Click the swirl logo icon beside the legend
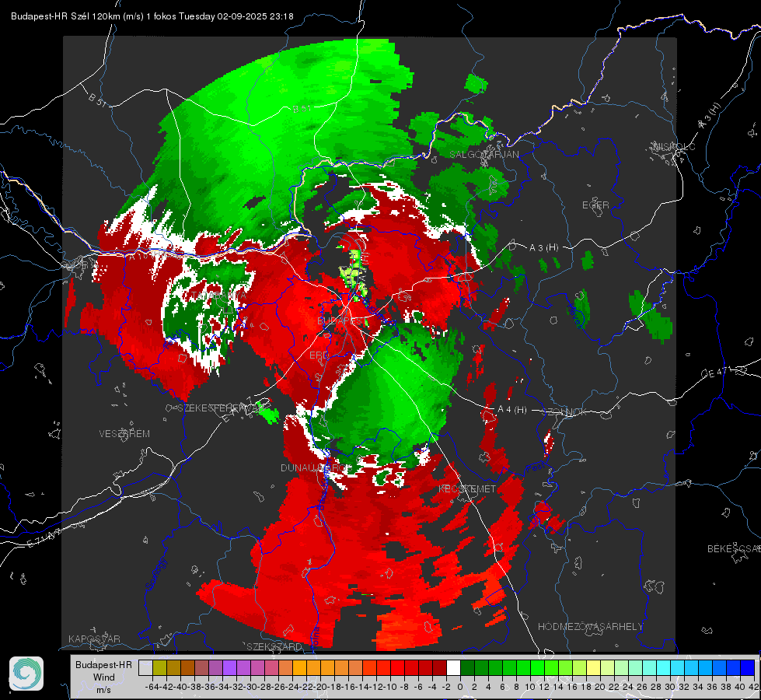This screenshot has width=761, height=700. point(26,674)
